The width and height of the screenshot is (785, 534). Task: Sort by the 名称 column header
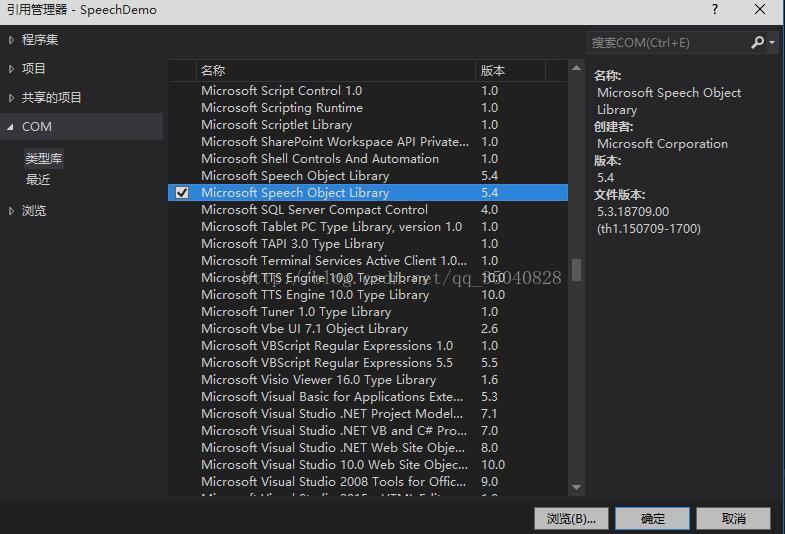[335, 71]
